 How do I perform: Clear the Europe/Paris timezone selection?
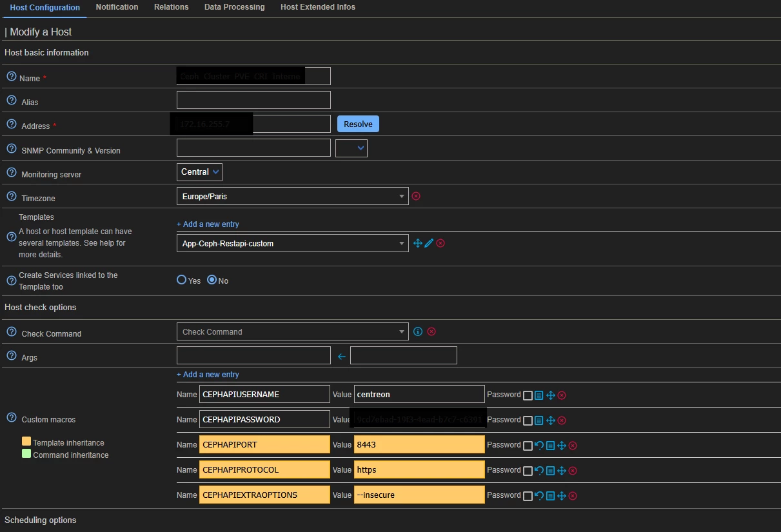416,196
